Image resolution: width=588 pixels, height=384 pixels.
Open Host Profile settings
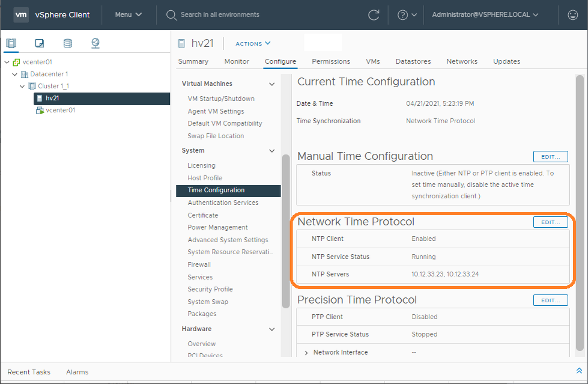[x=205, y=178]
